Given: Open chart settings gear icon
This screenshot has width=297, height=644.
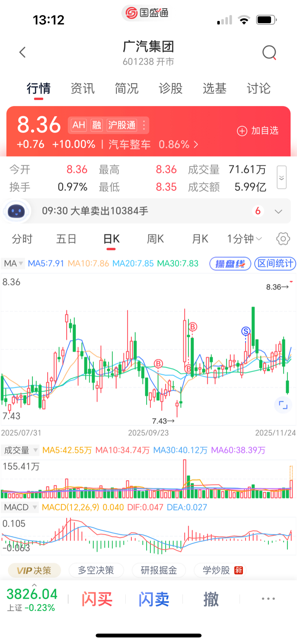Looking at the screenshot, I should point(283,239).
